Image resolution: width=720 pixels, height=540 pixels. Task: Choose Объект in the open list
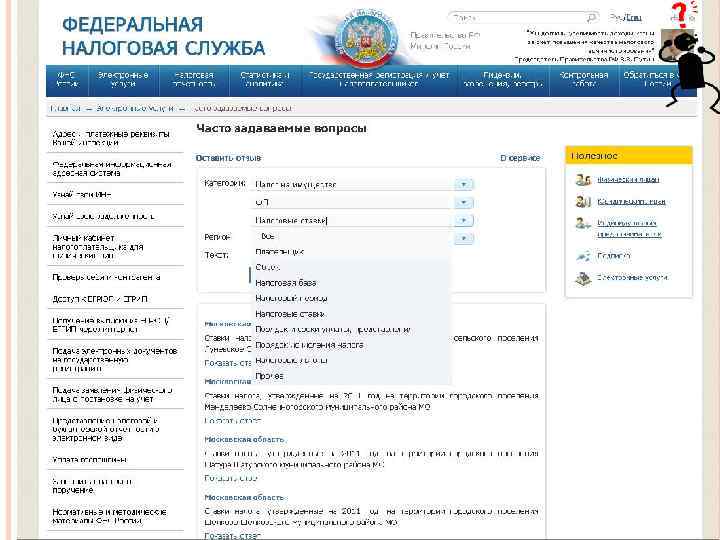351,267
